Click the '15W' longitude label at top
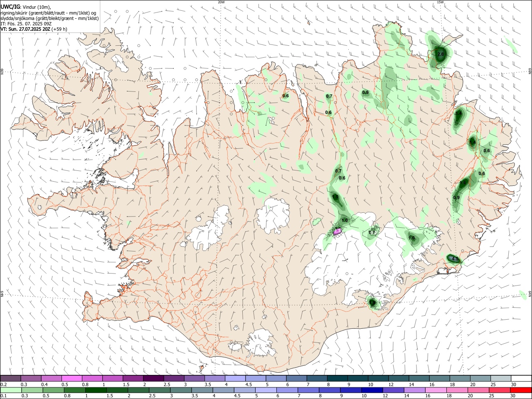The height and width of the screenshot is (399, 532). 440,2
